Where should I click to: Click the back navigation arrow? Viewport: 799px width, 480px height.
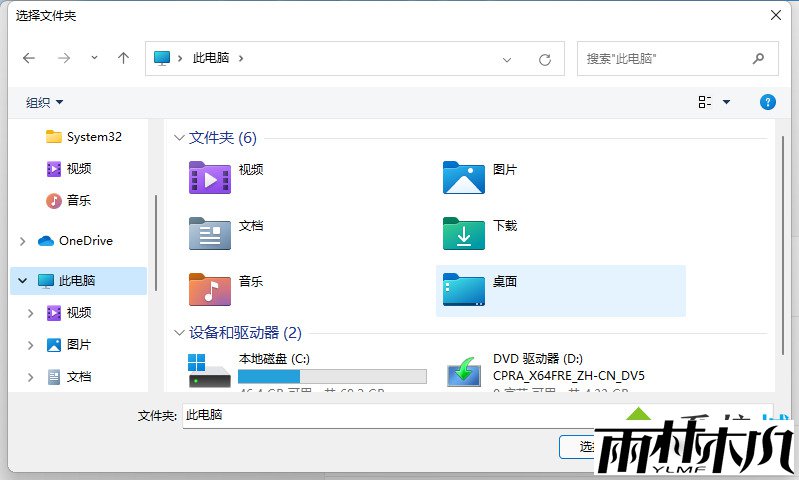click(x=29, y=58)
